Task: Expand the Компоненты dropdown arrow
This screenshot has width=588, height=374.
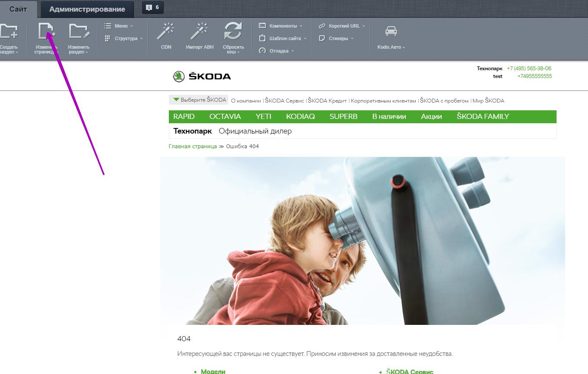Action: [x=301, y=26]
